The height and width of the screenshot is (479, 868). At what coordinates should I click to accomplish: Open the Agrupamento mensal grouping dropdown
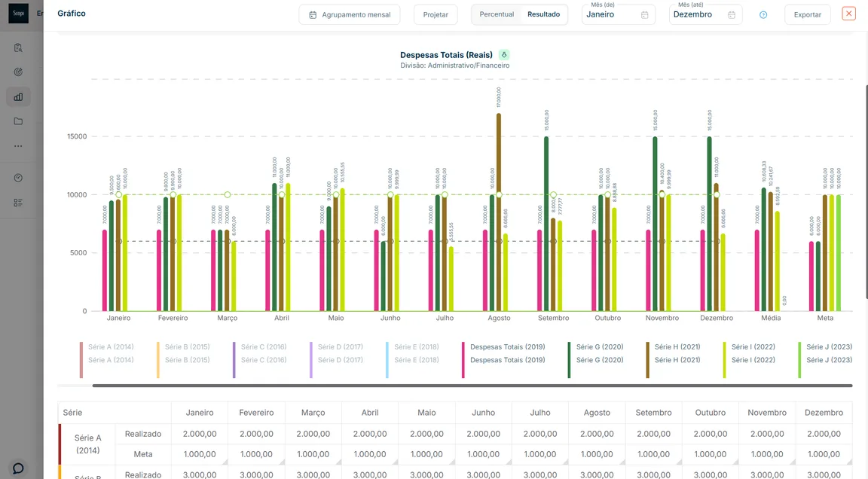tap(350, 15)
